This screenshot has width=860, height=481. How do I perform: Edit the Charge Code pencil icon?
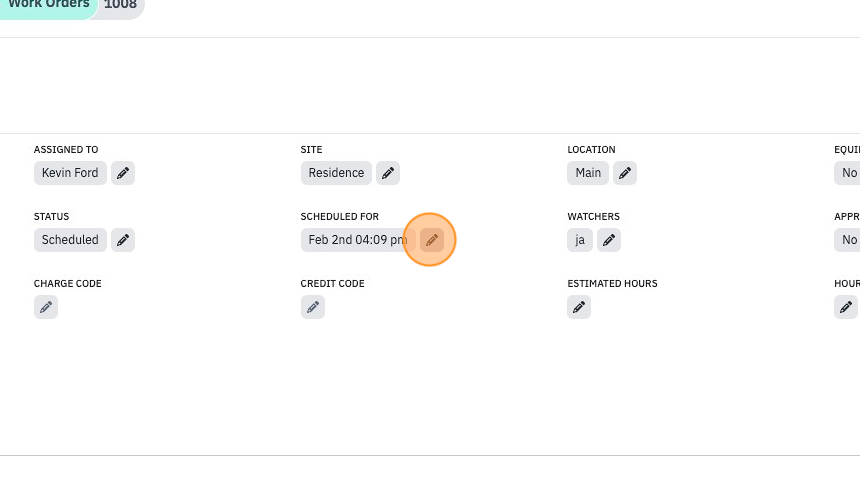point(46,307)
